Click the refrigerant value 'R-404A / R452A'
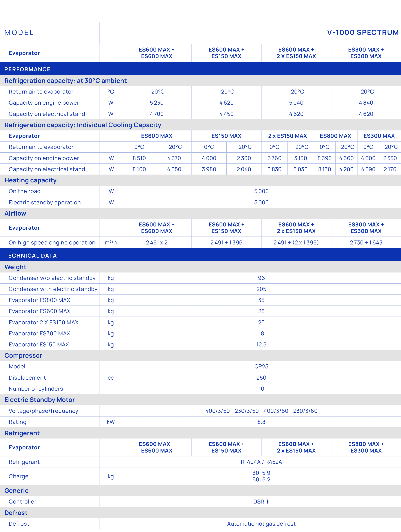The image size is (401, 532). click(261, 462)
